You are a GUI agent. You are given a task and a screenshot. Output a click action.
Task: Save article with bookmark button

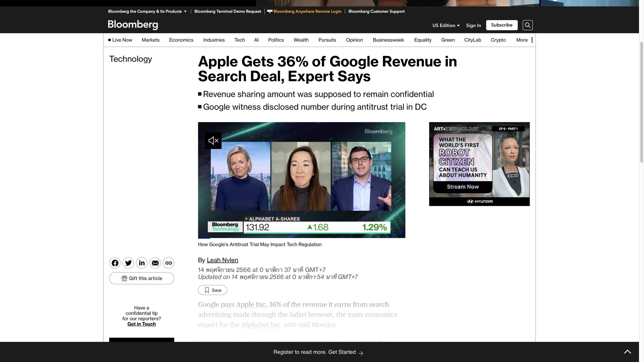(x=213, y=290)
